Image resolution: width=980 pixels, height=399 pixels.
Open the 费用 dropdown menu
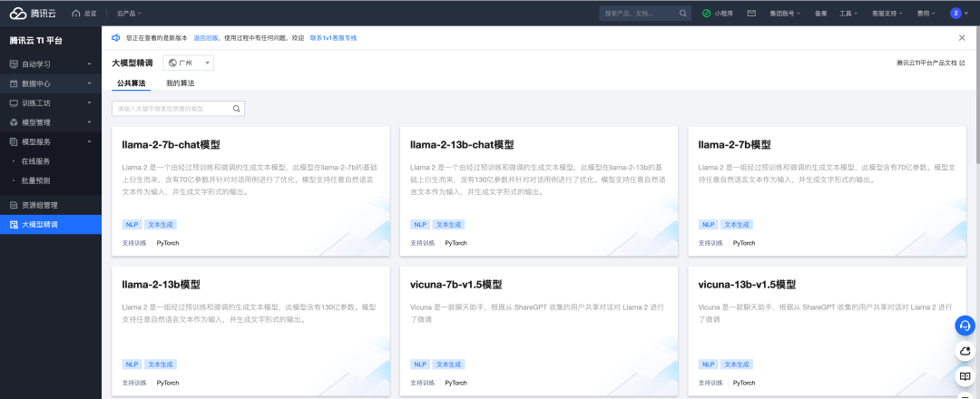pyautogui.click(x=926, y=13)
